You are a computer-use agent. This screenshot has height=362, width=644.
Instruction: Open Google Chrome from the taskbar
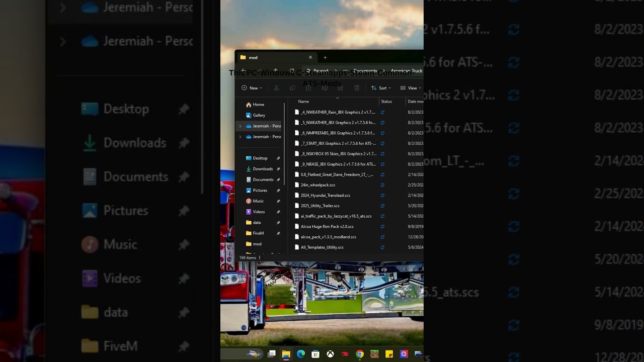[360, 354]
